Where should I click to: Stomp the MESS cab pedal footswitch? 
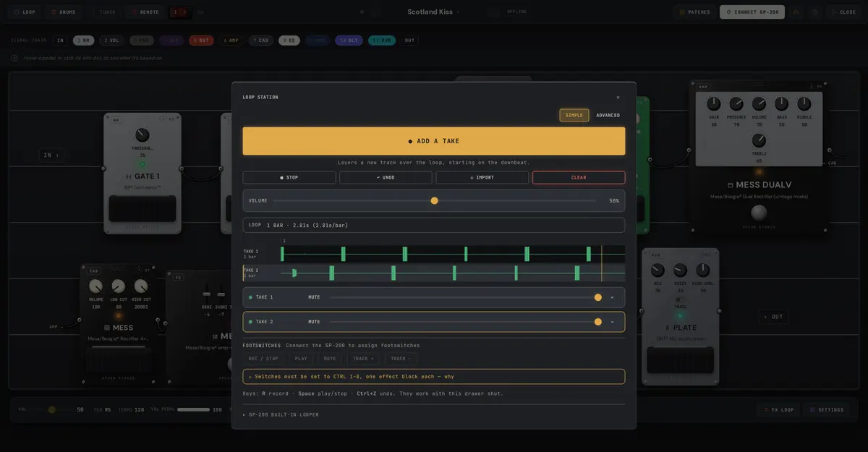119,360
